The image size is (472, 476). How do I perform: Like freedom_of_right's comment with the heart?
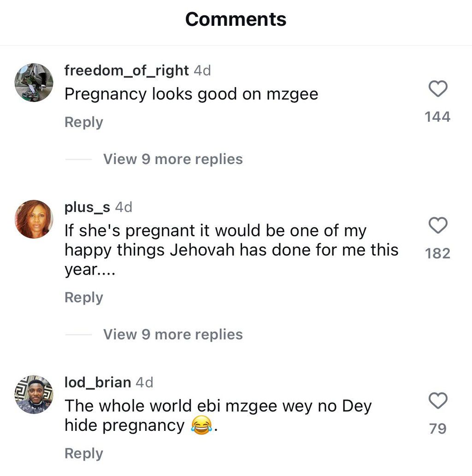[438, 89]
